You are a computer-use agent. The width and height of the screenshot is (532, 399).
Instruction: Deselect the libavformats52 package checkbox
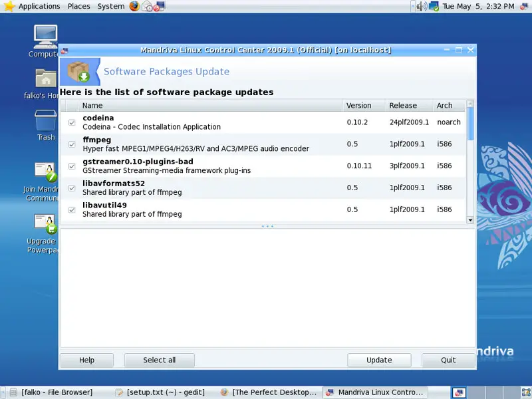(x=72, y=188)
